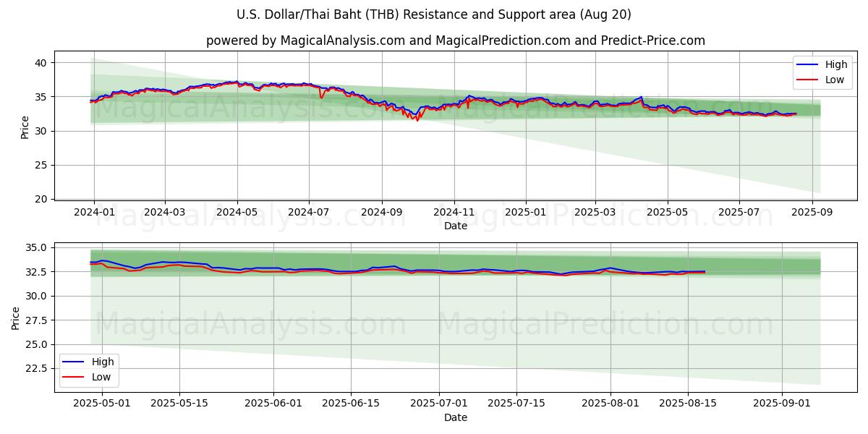
Task: Click the '2025-06-15' x-axis tick label
Action: [x=351, y=404]
